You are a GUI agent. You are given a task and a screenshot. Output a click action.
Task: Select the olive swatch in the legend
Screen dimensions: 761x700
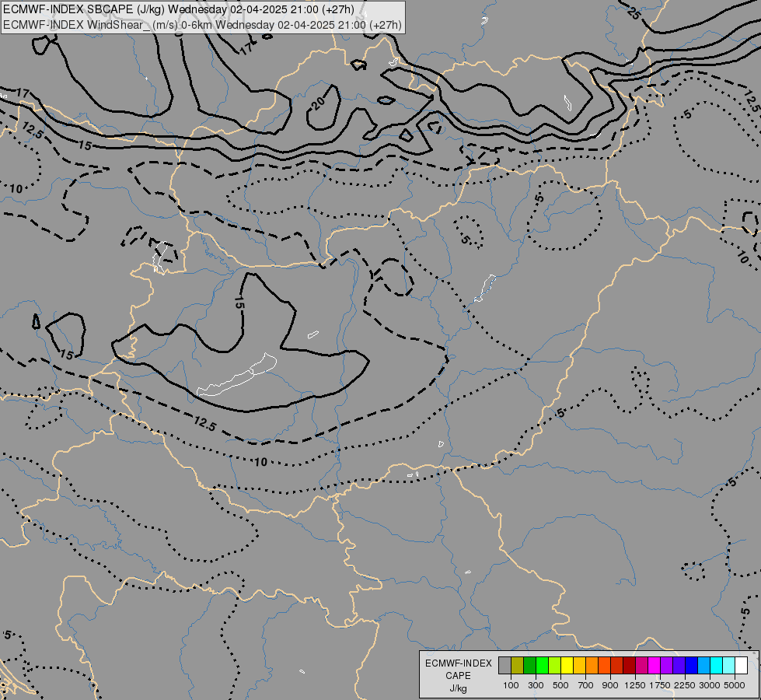pos(518,666)
